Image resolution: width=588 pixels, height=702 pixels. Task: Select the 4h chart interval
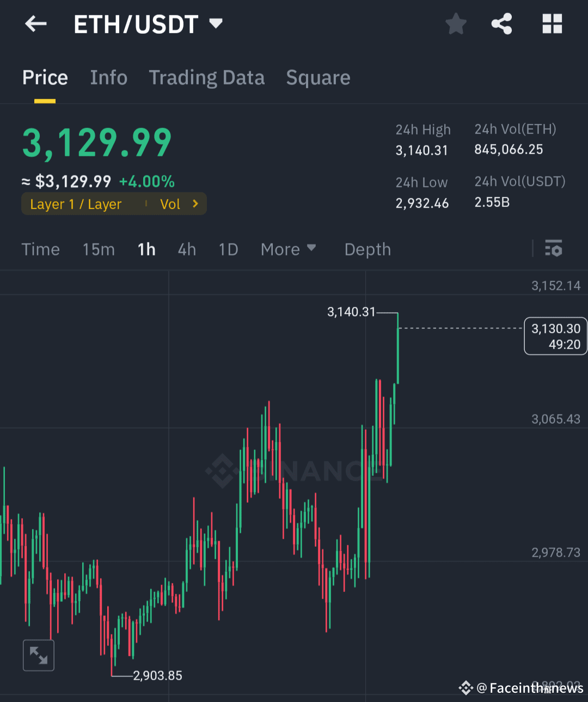click(x=187, y=249)
